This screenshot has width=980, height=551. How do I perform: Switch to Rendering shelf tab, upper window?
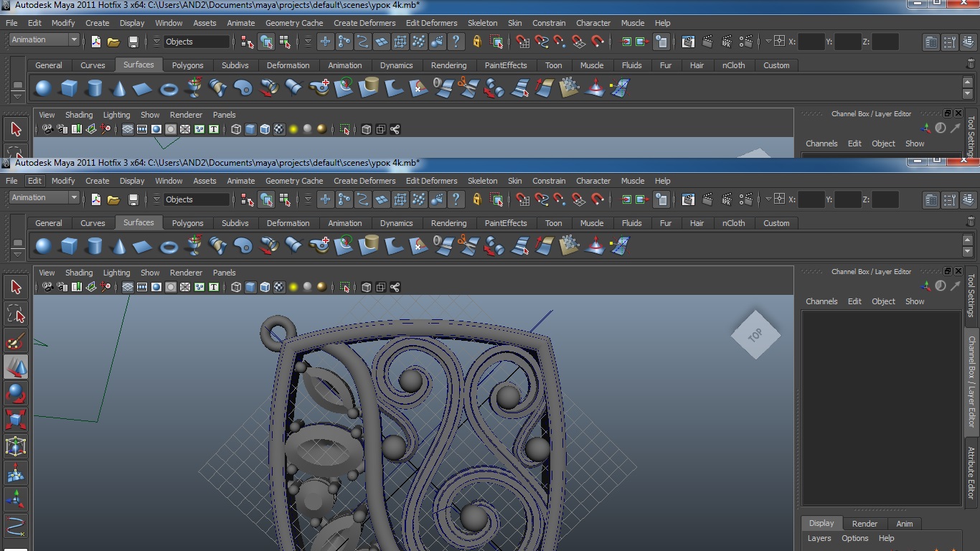click(448, 65)
